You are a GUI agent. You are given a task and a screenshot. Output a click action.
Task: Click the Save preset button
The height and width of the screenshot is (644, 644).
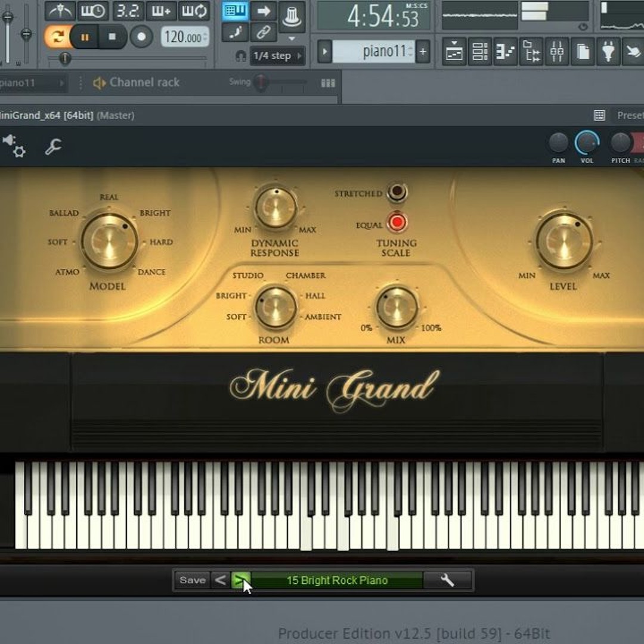point(192,580)
